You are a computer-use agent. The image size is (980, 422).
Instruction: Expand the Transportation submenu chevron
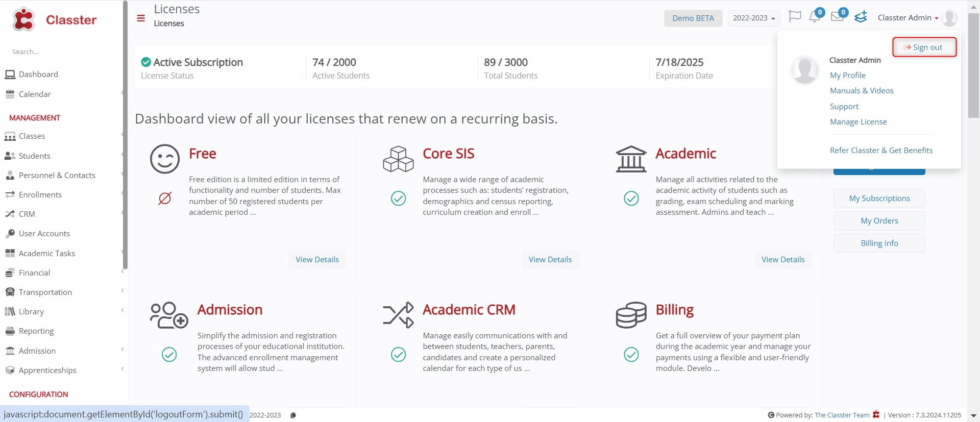pyautogui.click(x=122, y=291)
